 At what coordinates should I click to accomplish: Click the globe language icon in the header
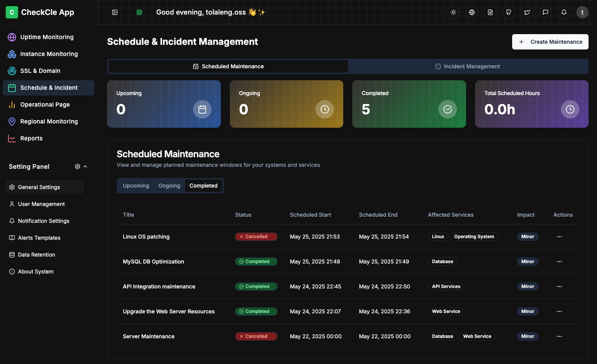click(471, 12)
